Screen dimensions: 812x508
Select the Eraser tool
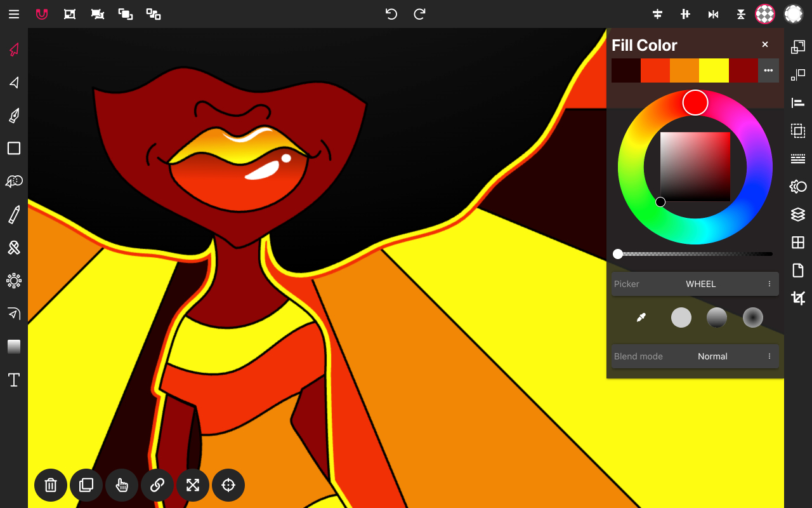pos(14,248)
